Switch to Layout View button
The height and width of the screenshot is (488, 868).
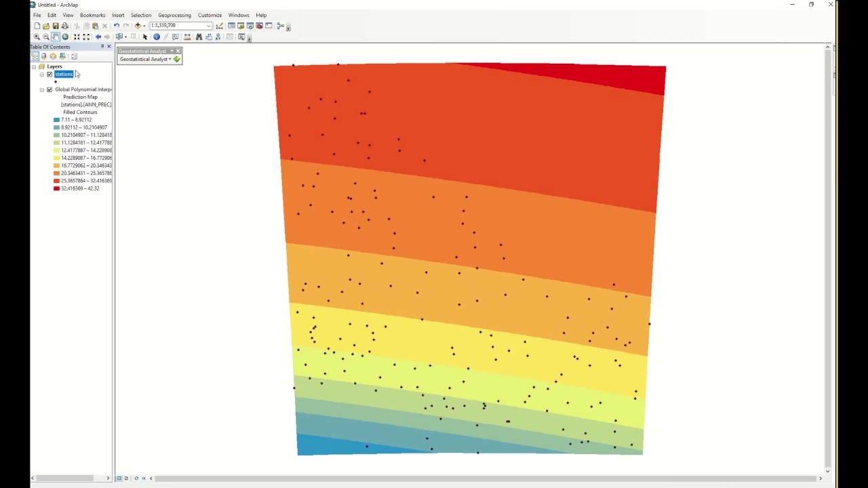pos(126,479)
